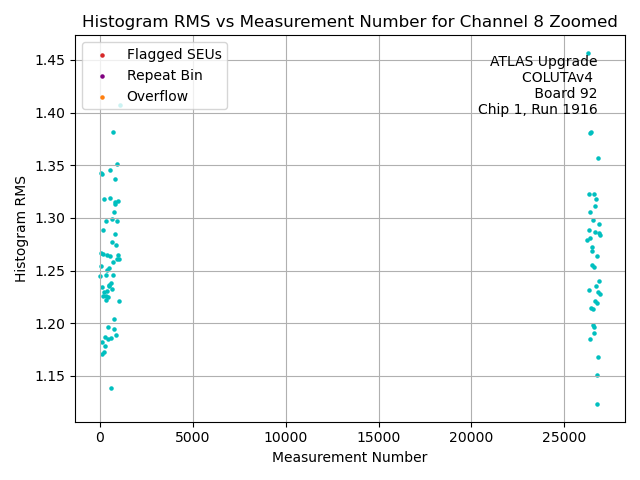The width and height of the screenshot is (640, 480).
Task: Click the red Flagged SEUs legend marker
Action: click(x=100, y=54)
